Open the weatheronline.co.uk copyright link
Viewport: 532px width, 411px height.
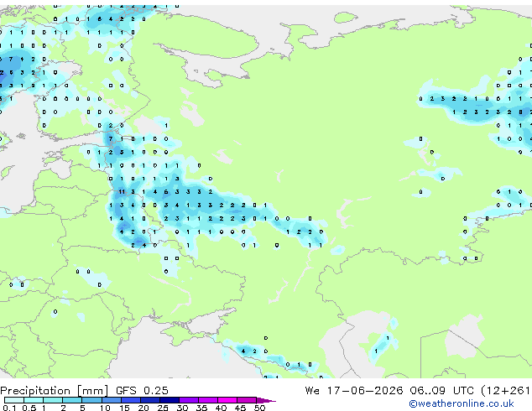tap(462, 403)
